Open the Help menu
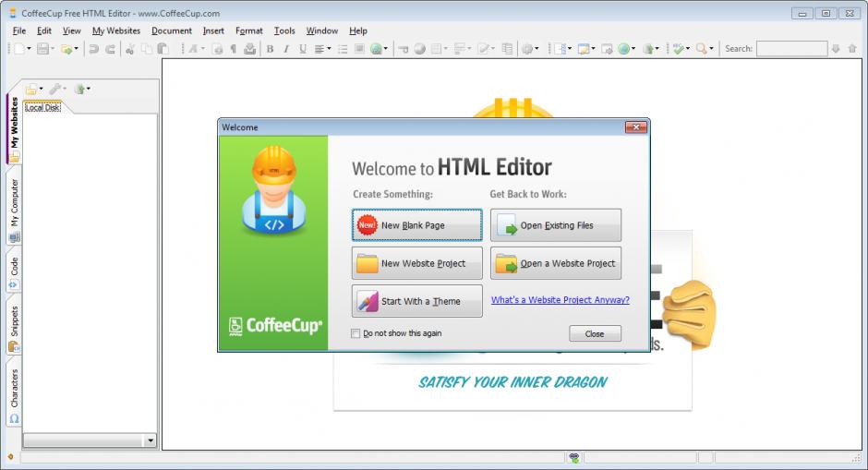 (x=358, y=31)
